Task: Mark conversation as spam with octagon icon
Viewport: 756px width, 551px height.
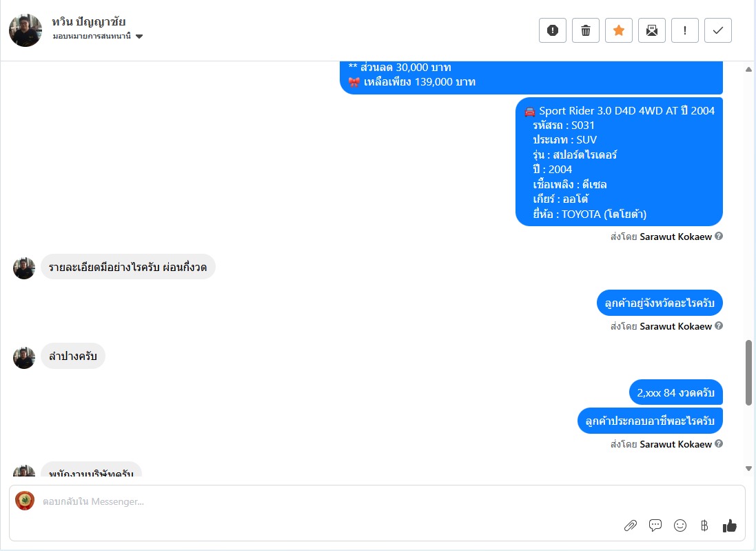Action: click(x=553, y=30)
